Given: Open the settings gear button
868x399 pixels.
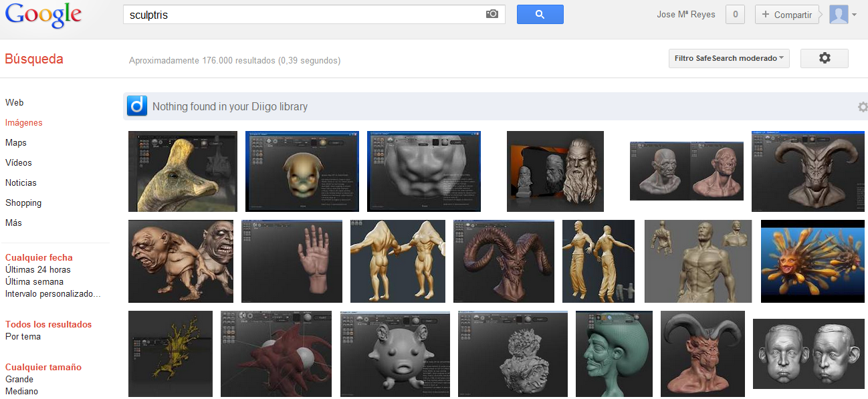Looking at the screenshot, I should point(825,58).
